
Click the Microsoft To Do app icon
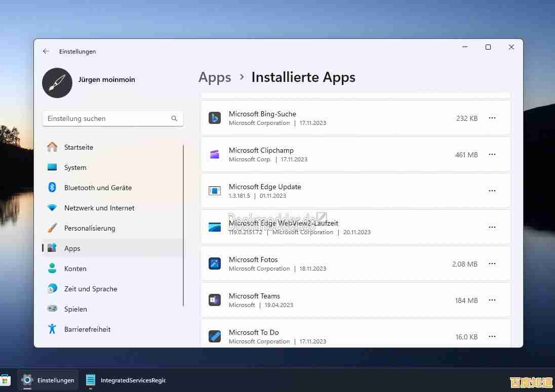click(x=215, y=336)
